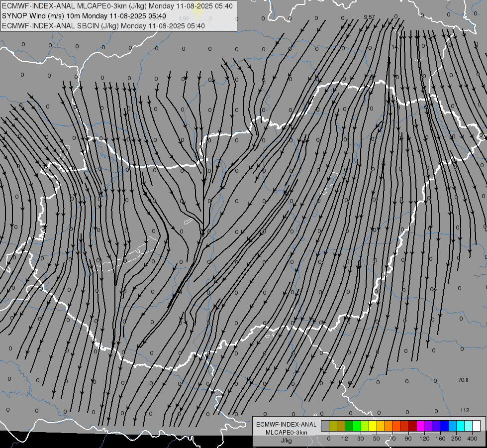The image size is (487, 448).
Task: Click the legend value 70
Action: click(x=392, y=439)
